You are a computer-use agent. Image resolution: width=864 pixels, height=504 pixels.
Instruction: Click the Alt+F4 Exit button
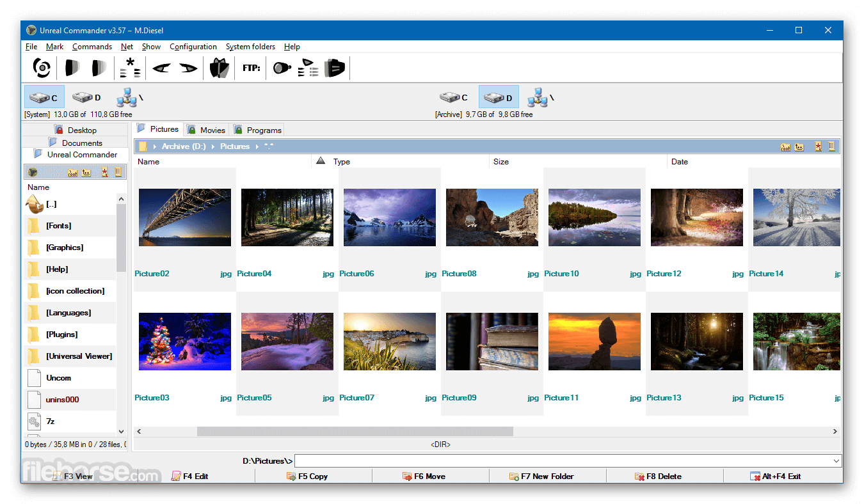click(x=776, y=476)
